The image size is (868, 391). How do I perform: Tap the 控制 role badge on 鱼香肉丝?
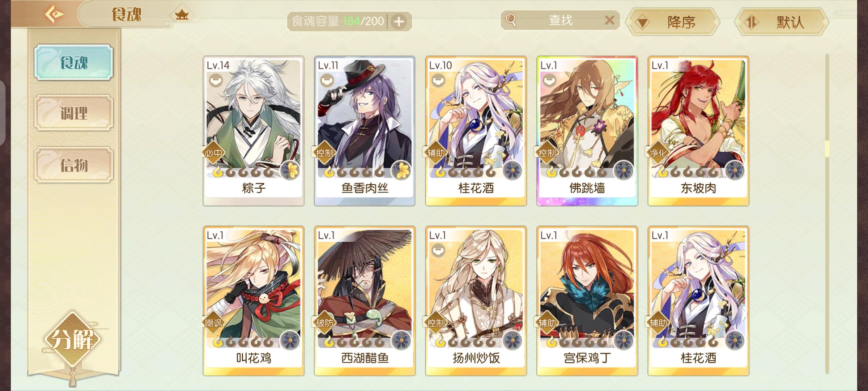click(x=324, y=153)
